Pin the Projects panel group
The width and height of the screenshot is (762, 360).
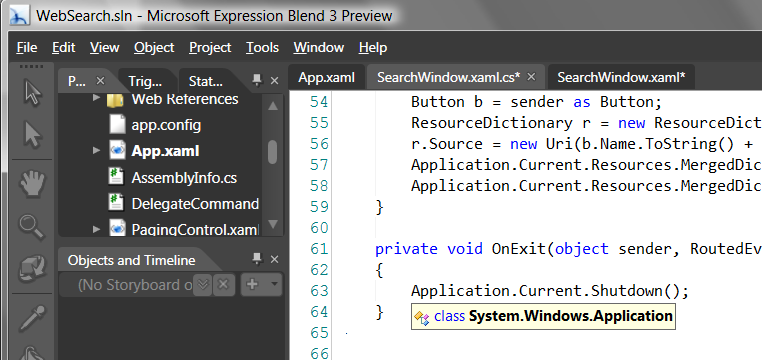[257, 81]
